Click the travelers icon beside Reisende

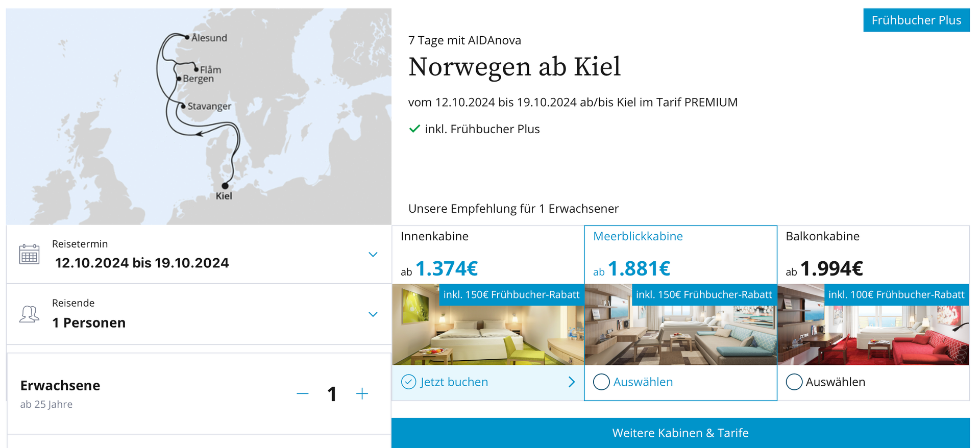pyautogui.click(x=29, y=314)
